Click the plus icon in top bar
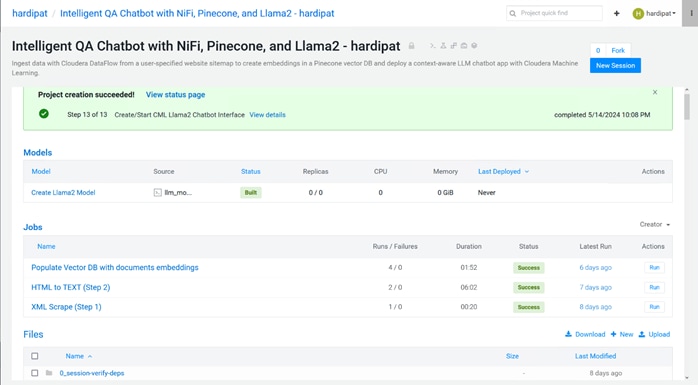 click(x=617, y=13)
